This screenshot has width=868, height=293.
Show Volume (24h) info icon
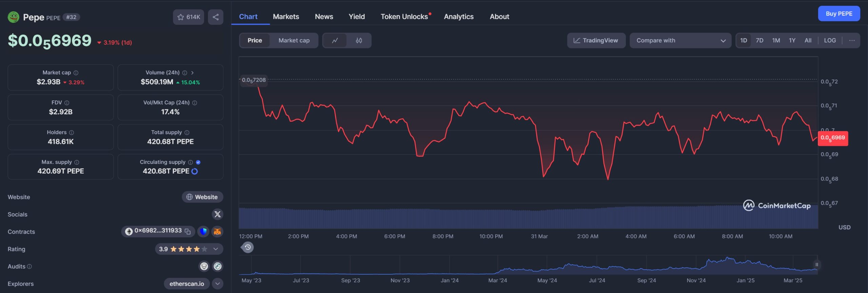point(185,73)
